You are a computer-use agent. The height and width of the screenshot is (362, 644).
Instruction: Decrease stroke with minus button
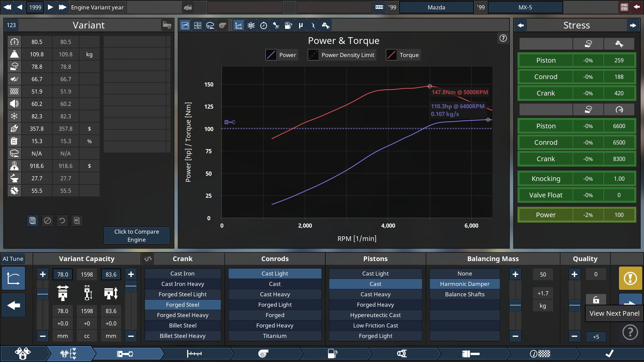coord(131,336)
